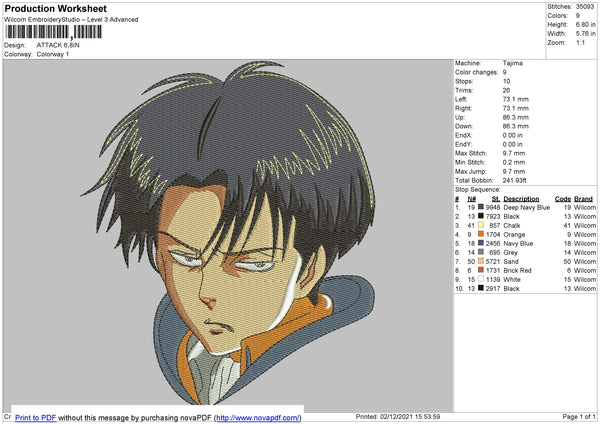Click the height value '6.80 in'
Image resolution: width=600 pixels, height=424 pixels.
585,24
